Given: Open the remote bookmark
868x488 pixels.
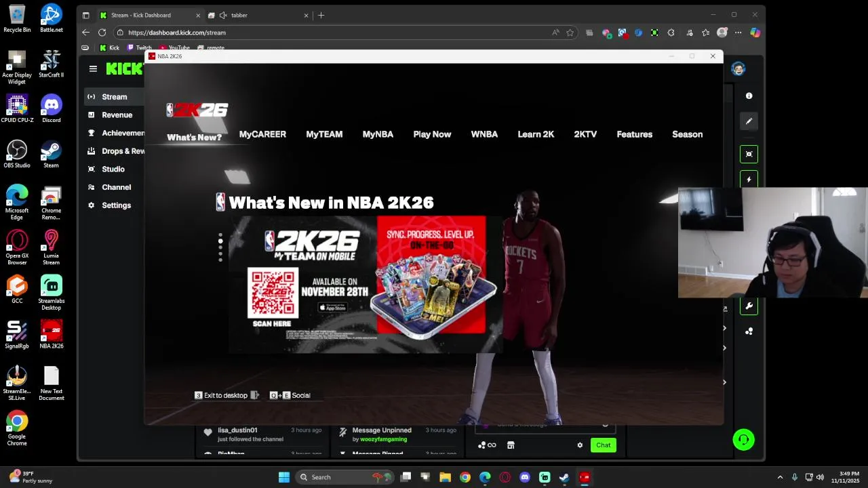Looking at the screenshot, I should pos(211,48).
